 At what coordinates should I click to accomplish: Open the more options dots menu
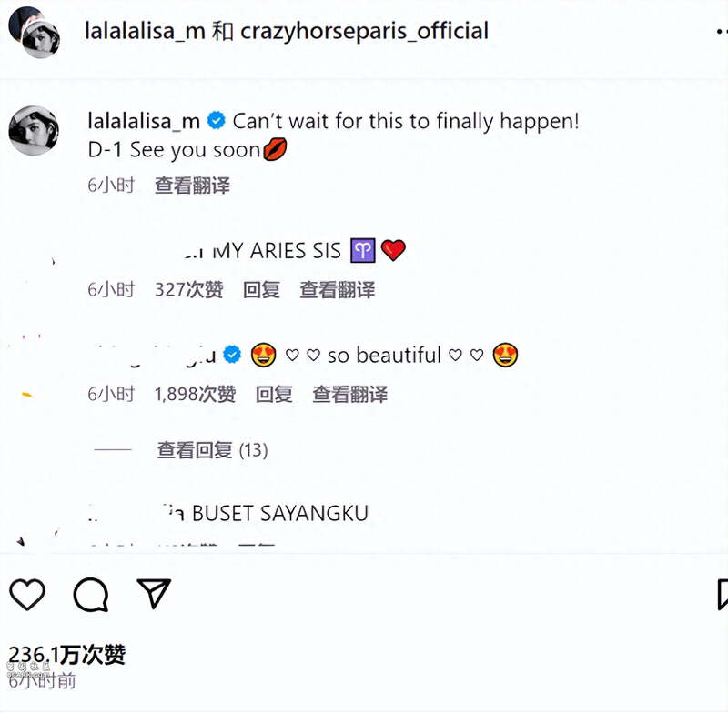click(722, 32)
